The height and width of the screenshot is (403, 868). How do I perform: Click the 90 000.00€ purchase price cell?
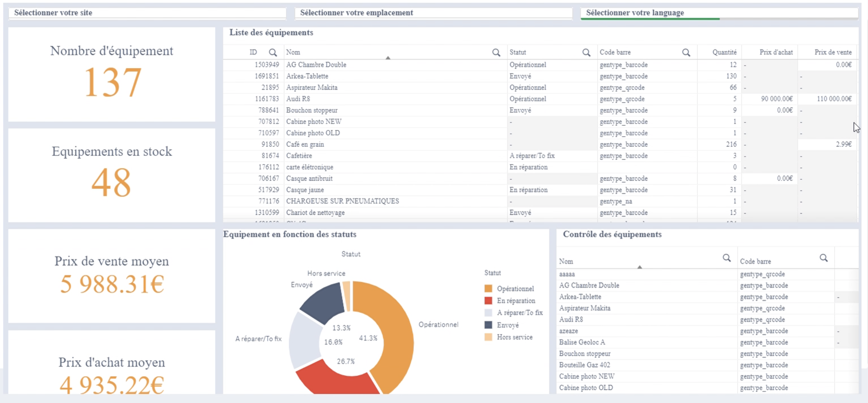[770, 99]
